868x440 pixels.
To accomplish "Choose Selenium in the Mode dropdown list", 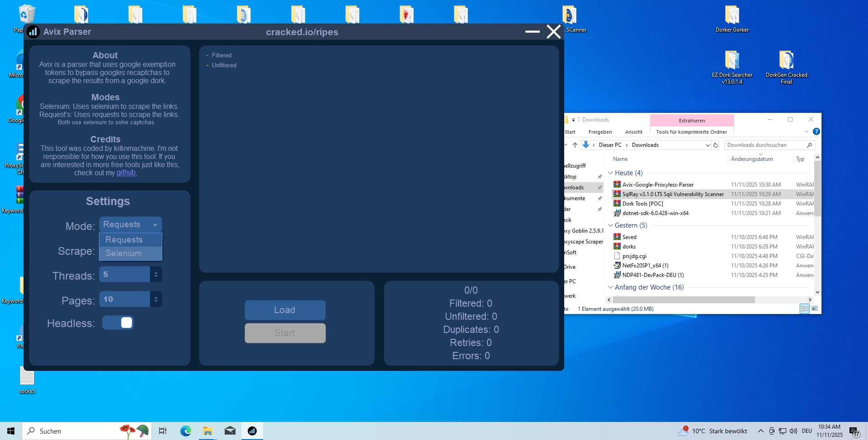I will [124, 253].
